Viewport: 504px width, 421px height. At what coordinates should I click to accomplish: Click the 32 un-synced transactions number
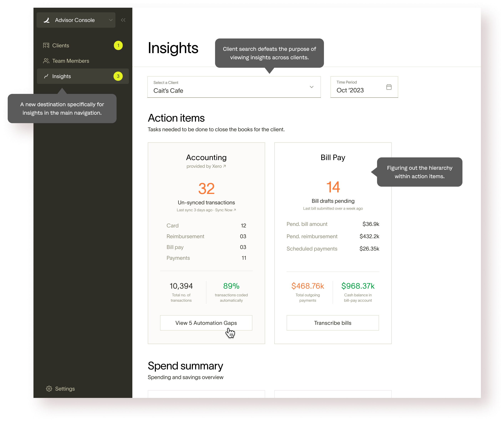pos(206,189)
